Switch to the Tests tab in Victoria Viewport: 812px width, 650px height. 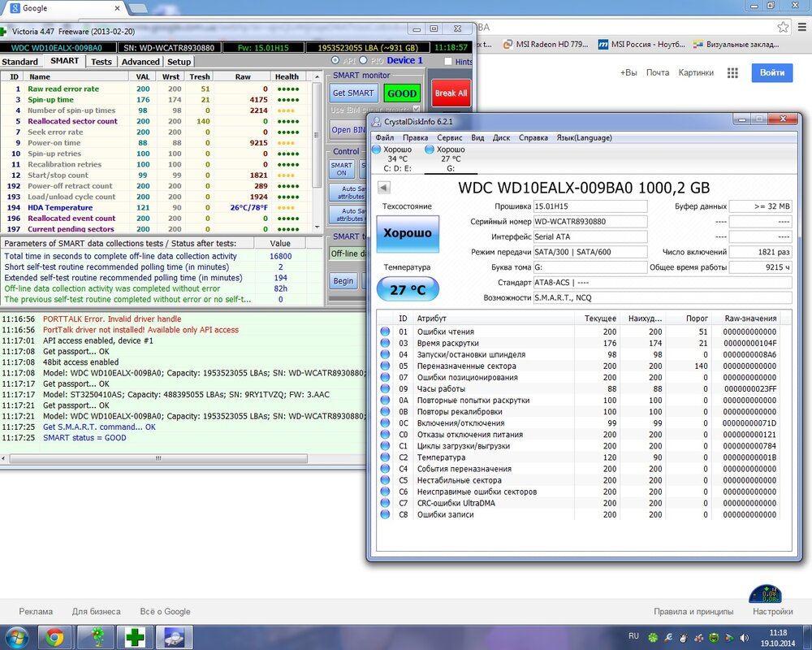click(x=101, y=62)
